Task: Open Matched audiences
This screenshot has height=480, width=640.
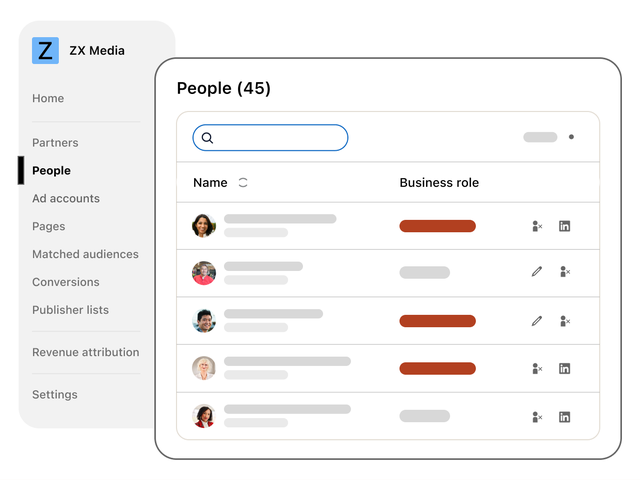Action: pyautogui.click(x=85, y=254)
